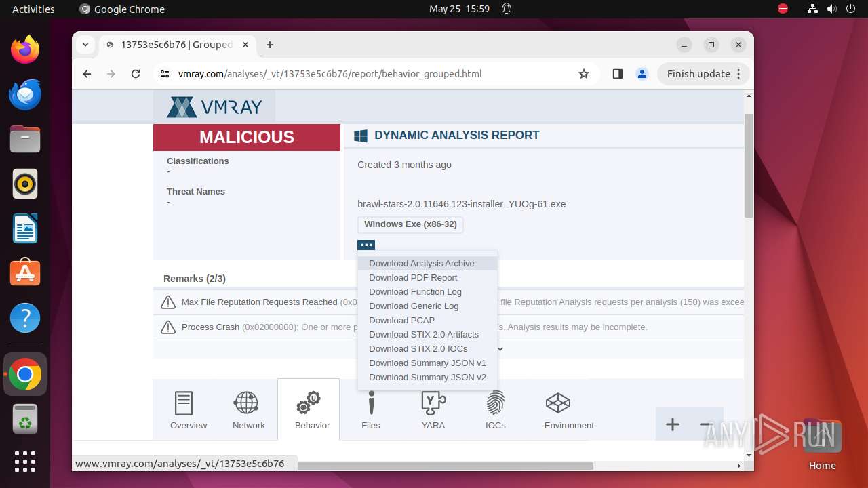
Task: Click the minus zoom-out icon
Action: 705,424
